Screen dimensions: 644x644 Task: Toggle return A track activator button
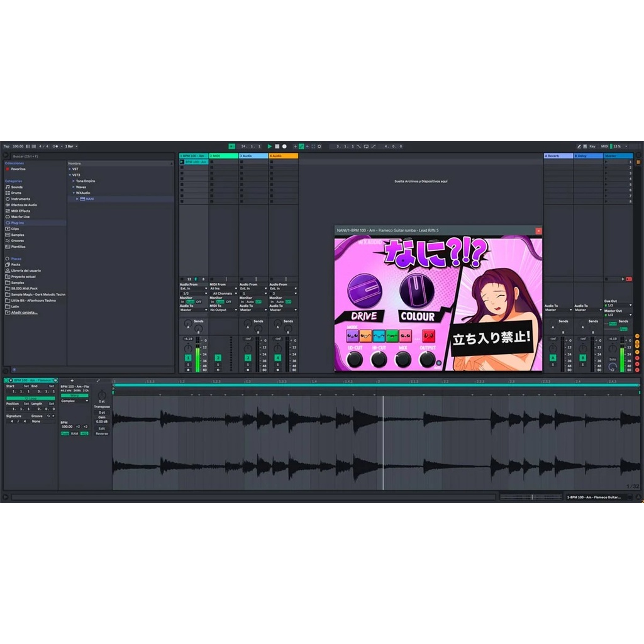pos(553,358)
